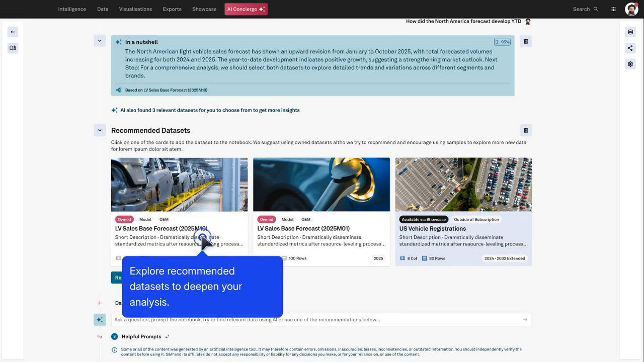Open the settings gear in right sidebar
The image size is (644, 362).
[x=630, y=64]
